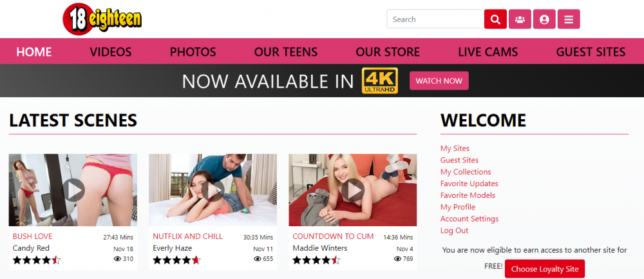The width and height of the screenshot is (644, 279).
Task: Open the hamburger menu icon
Action: (569, 19)
